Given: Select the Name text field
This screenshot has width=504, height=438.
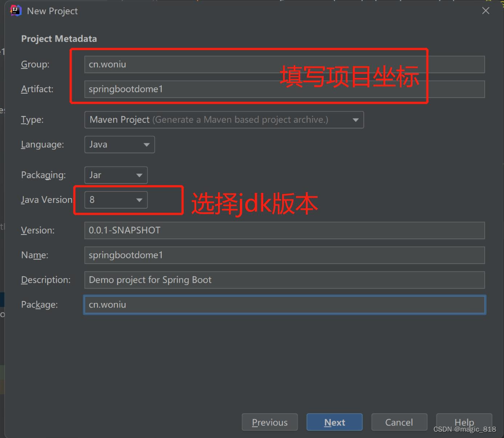Looking at the screenshot, I should [285, 255].
